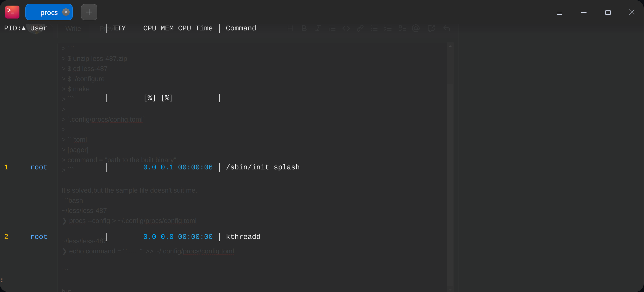Viewport: 644px width, 292px height.
Task: Sort processes by the CPU column
Action: [x=149, y=28]
